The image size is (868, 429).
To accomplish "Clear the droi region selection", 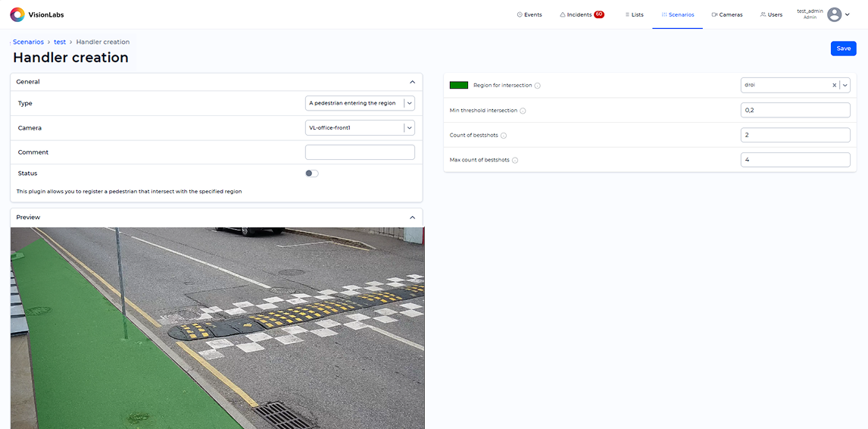I will point(834,86).
